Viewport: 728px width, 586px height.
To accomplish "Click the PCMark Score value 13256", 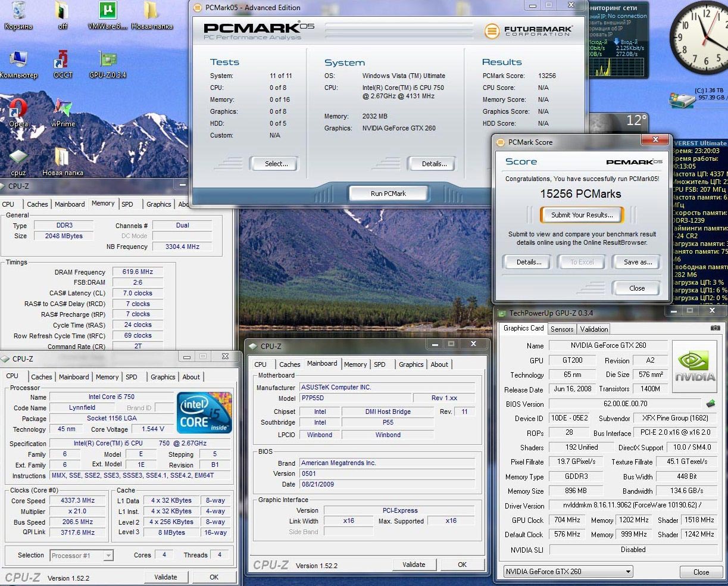I will tap(546, 76).
